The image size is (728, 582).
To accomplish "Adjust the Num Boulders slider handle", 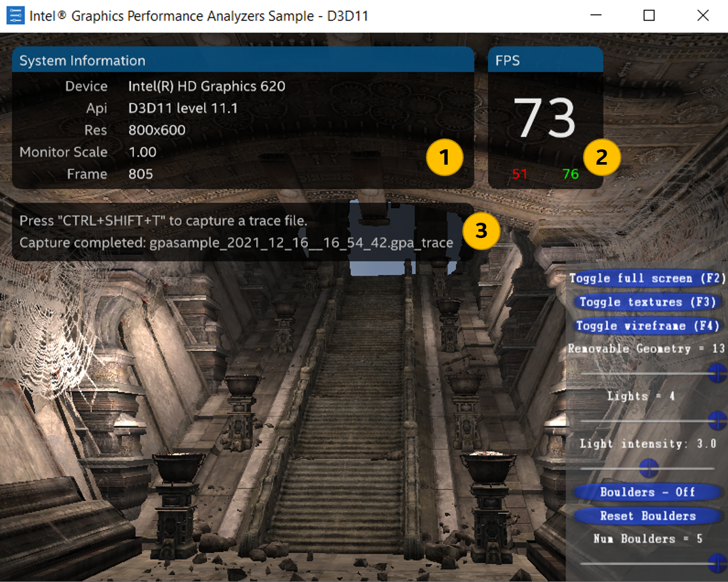I will (718, 563).
